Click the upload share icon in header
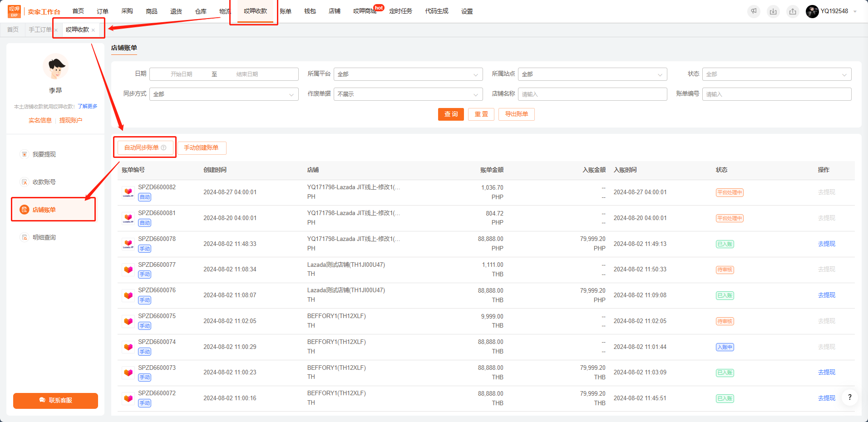Image resolution: width=868 pixels, height=422 pixels. 793,11
